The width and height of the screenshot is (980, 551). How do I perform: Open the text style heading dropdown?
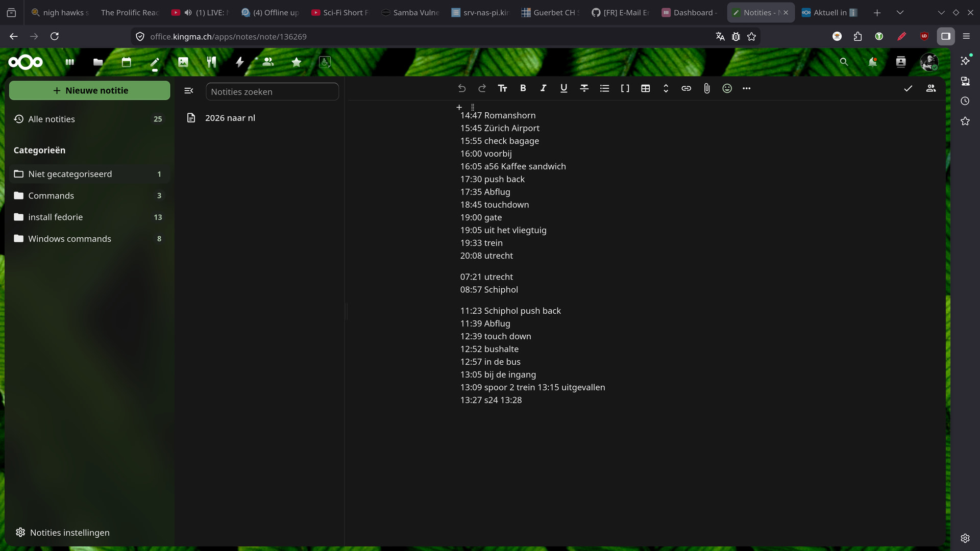coord(502,88)
